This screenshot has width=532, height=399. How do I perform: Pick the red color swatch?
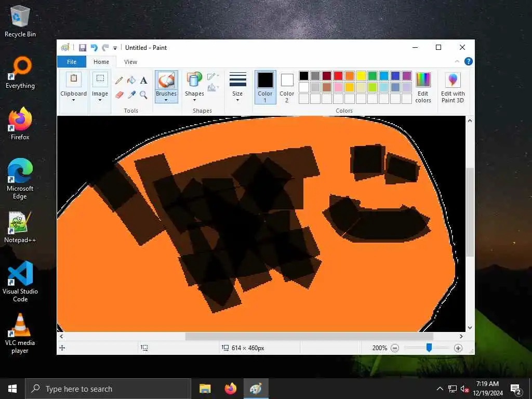point(338,76)
